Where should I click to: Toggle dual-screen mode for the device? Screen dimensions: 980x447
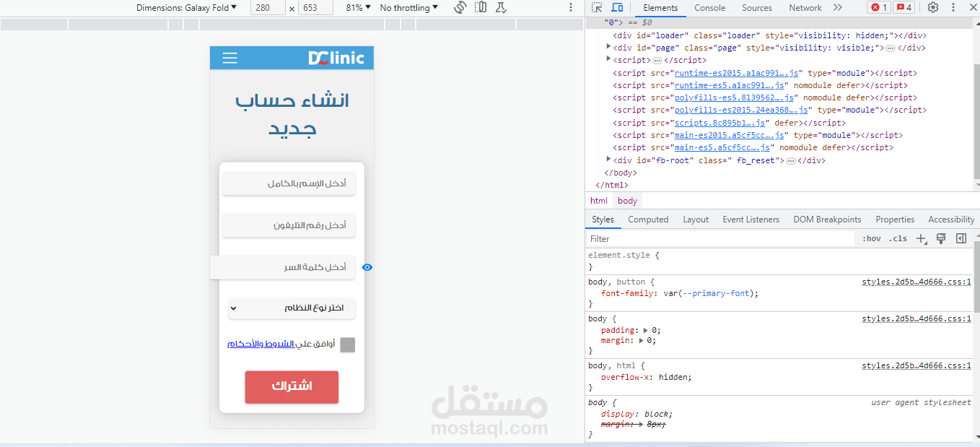click(x=481, y=7)
